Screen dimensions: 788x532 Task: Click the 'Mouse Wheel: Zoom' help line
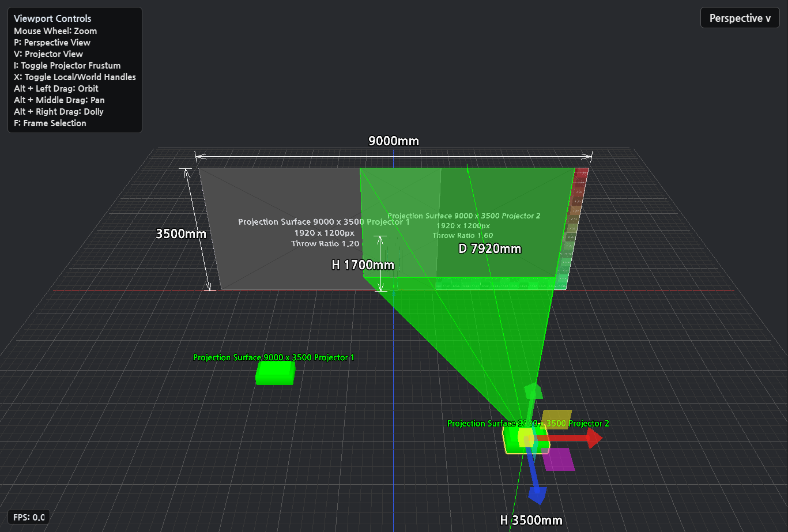(55, 31)
